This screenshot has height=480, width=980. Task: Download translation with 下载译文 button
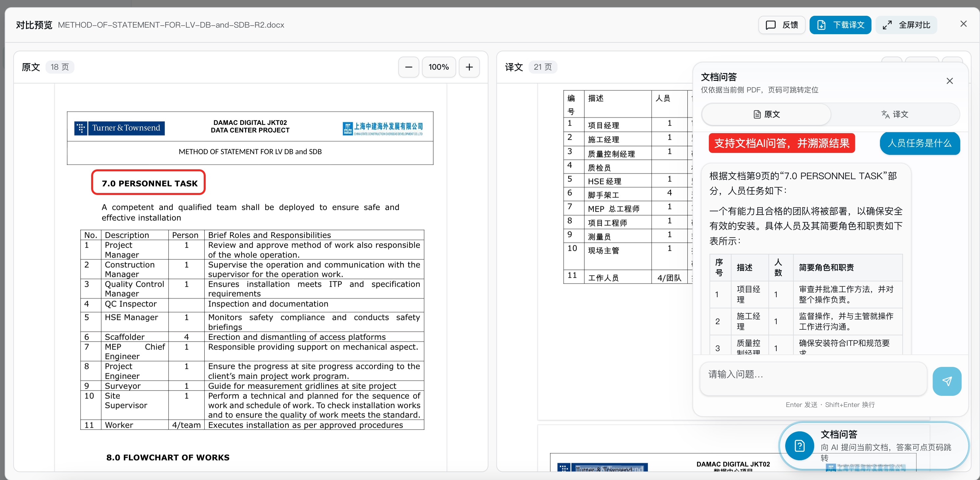(840, 25)
